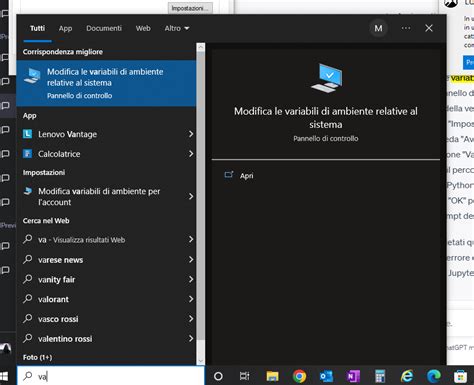The image size is (474, 385).
Task: Select 'va - Visualizza risultati Web' suggestion
Action: (x=106, y=239)
